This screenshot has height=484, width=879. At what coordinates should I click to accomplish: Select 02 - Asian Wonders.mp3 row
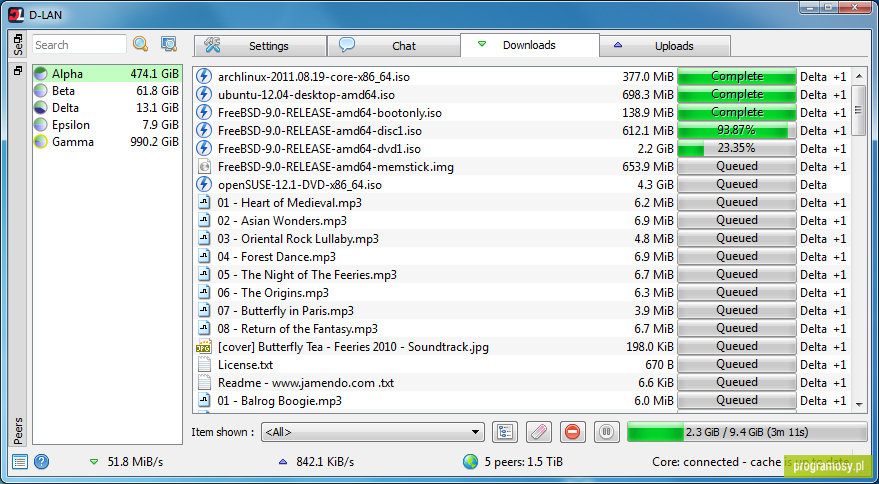pos(521,220)
